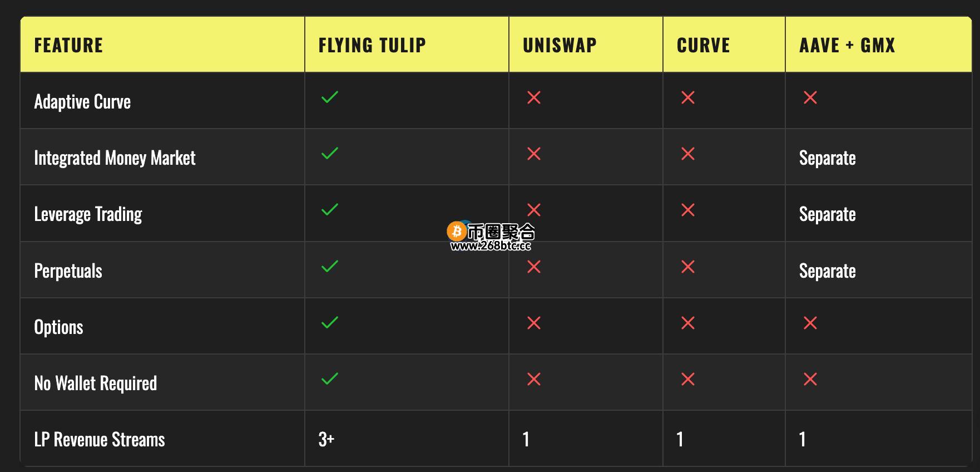Click the CURVE column header
This screenshot has width=980, height=472.
[x=703, y=45]
